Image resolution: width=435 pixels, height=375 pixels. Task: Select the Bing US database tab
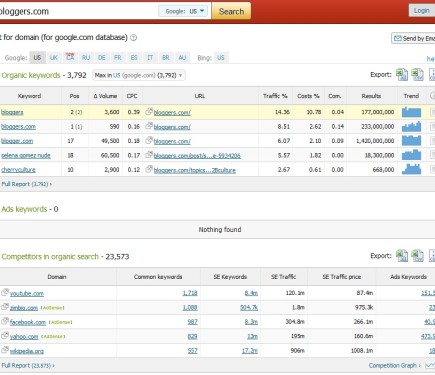point(221,58)
